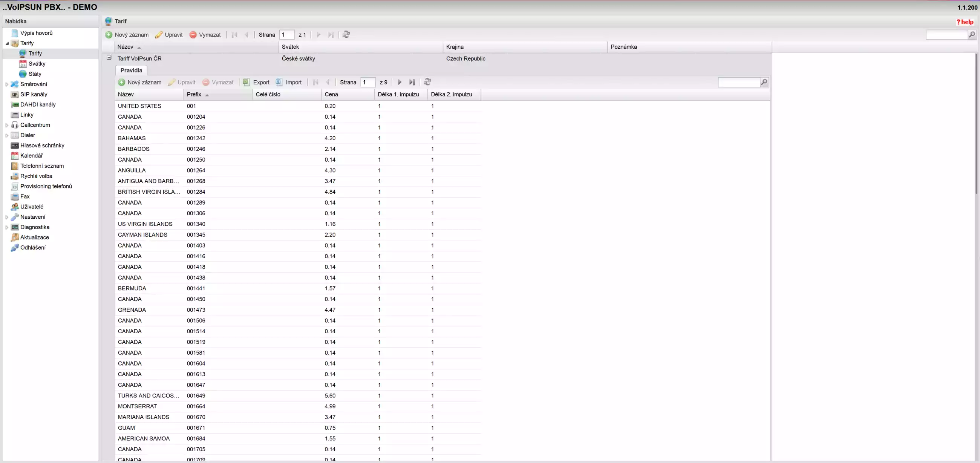Viewport: 980px width, 463px height.
Task: Click the main vertical scrollbar
Action: pyautogui.click(x=977, y=124)
